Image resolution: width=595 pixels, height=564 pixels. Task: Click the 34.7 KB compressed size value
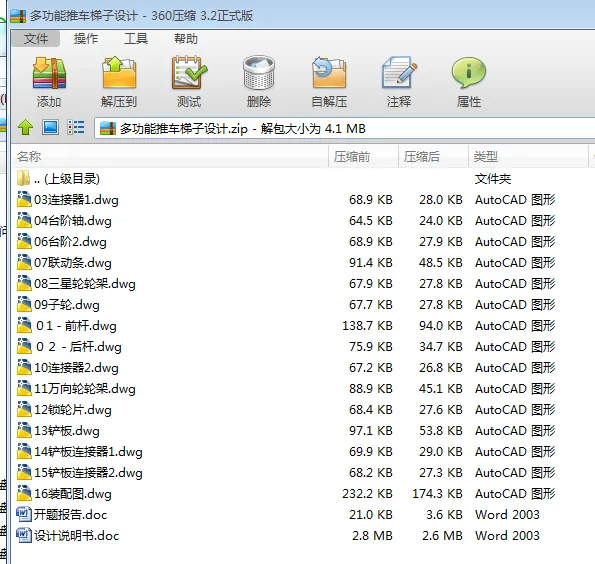coord(441,347)
